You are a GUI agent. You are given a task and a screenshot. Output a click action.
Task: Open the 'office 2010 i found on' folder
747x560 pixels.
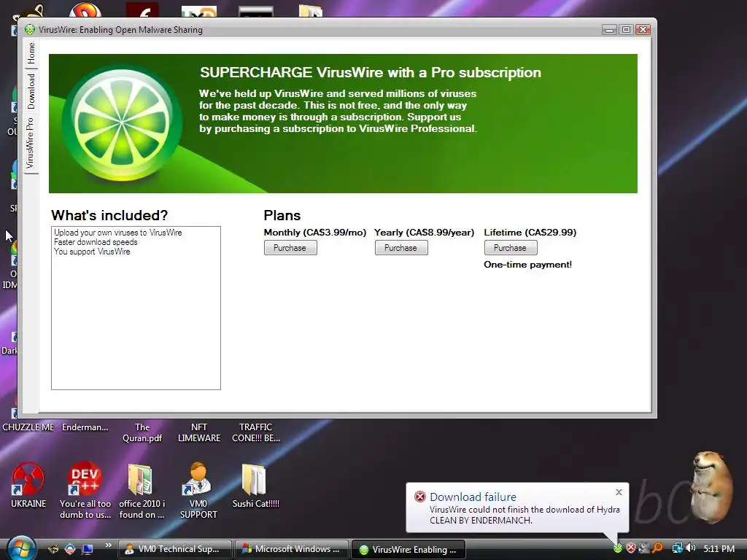tap(142, 491)
